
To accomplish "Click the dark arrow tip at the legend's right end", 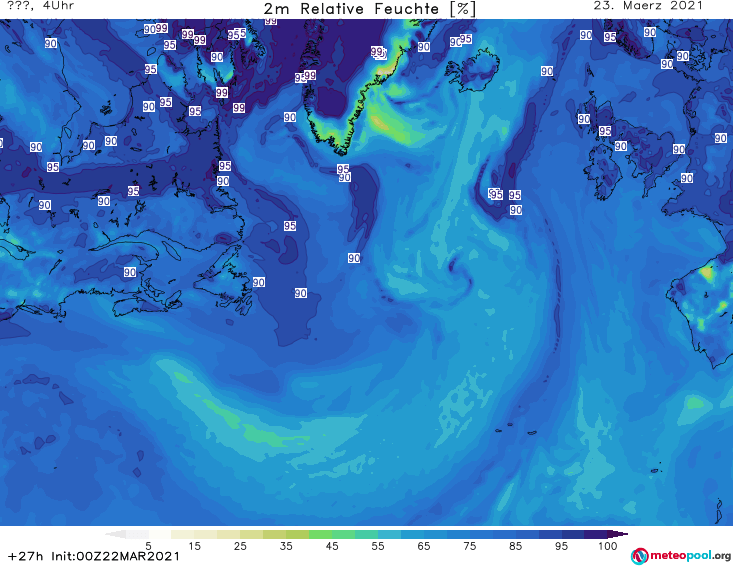I will pyautogui.click(x=618, y=534).
